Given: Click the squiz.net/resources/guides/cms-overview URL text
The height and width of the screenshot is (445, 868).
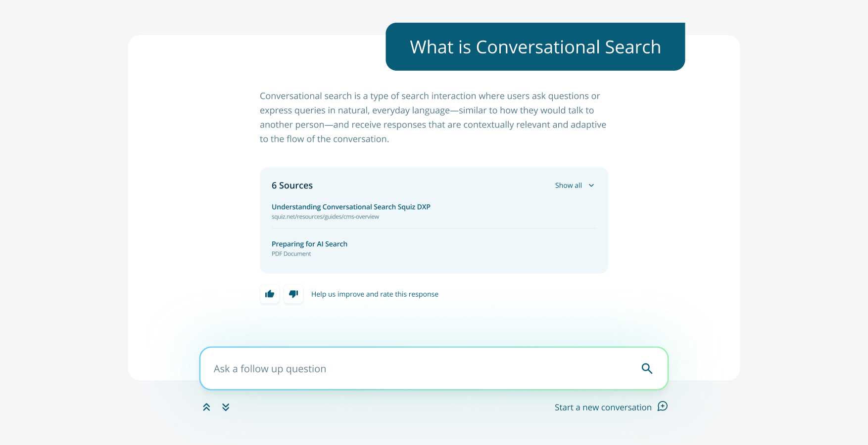Looking at the screenshot, I should (x=325, y=217).
